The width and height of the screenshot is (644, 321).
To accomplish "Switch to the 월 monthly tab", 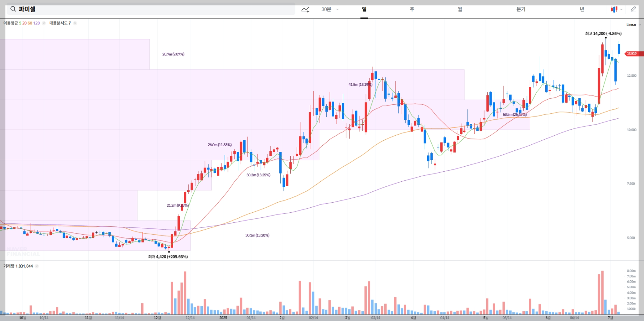I will click(x=460, y=9).
